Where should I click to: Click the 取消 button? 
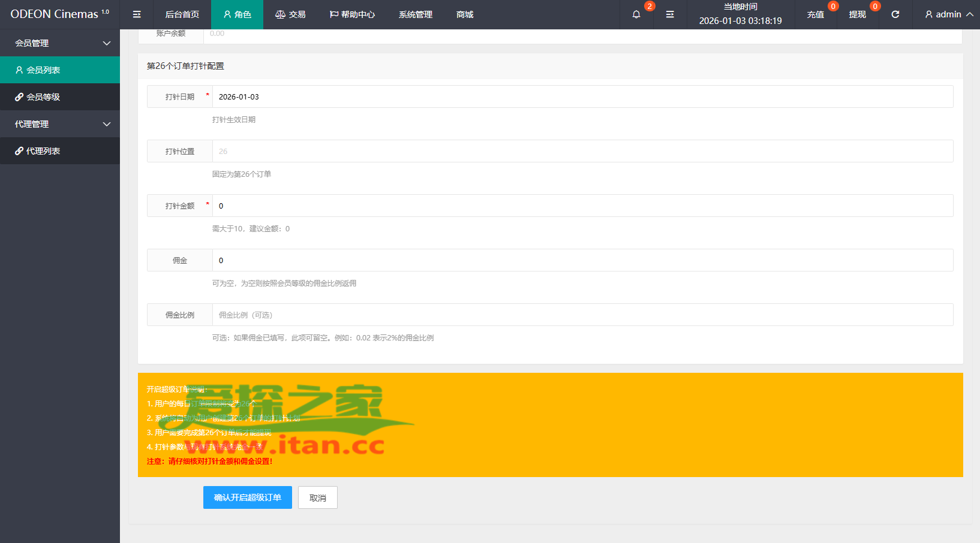pos(318,497)
